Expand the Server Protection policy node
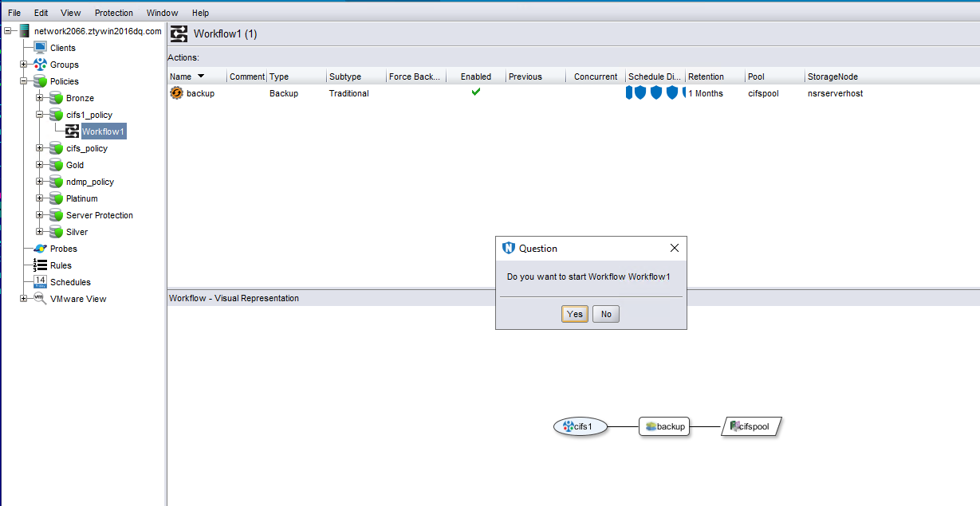Viewport: 980px width, 506px height. coord(40,215)
